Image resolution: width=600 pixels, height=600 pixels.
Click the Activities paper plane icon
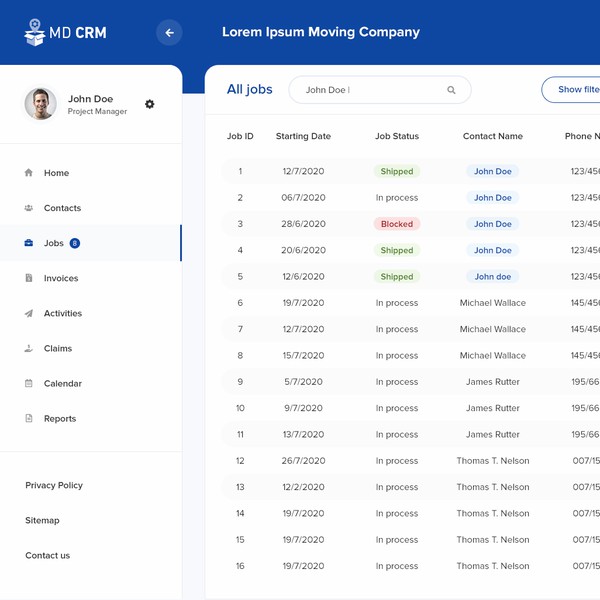click(x=29, y=313)
